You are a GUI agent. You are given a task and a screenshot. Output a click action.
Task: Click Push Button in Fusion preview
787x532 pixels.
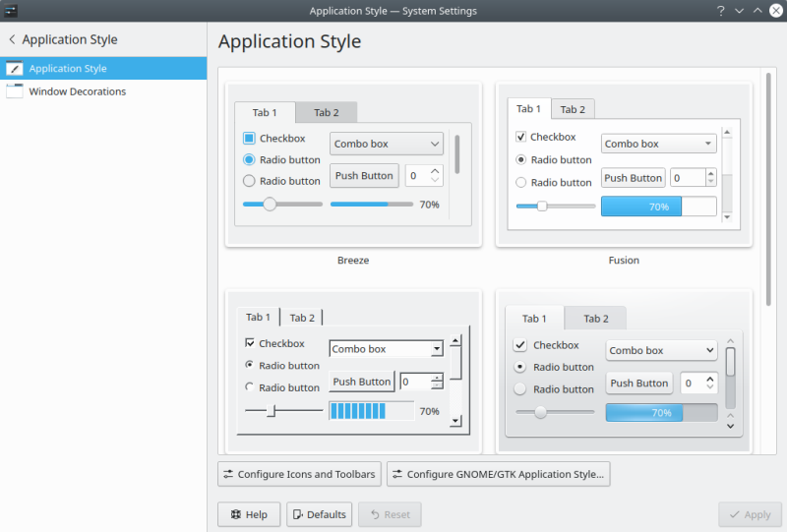point(633,178)
